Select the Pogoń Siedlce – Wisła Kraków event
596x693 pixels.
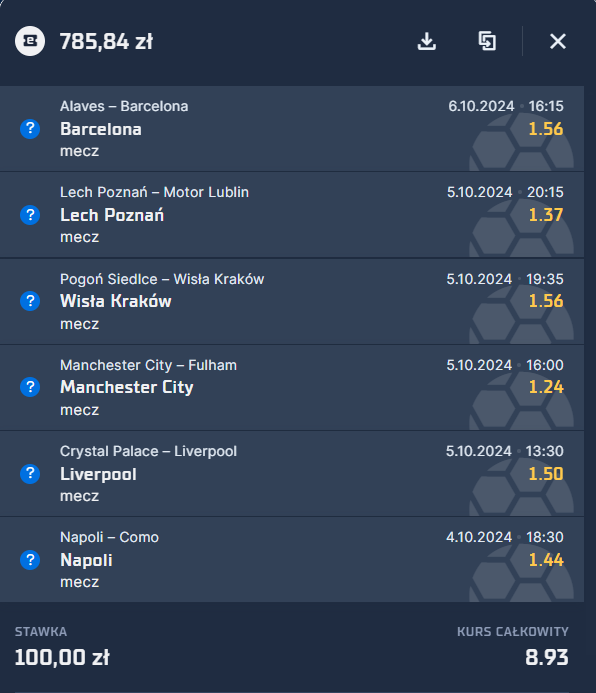162,279
